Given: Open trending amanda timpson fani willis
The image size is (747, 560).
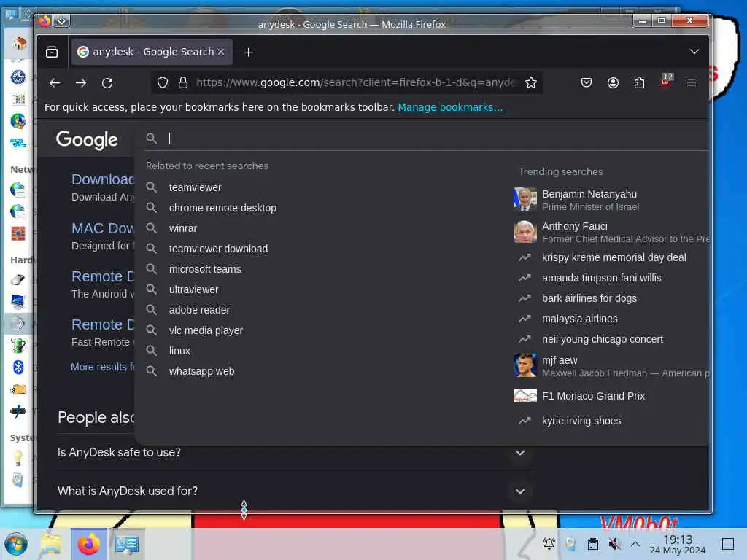Looking at the screenshot, I should 601,278.
